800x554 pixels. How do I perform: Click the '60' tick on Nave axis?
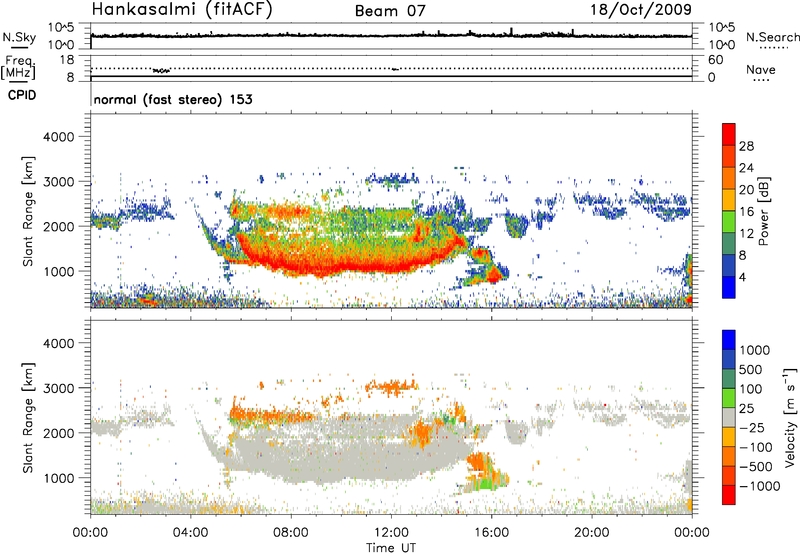coord(715,60)
